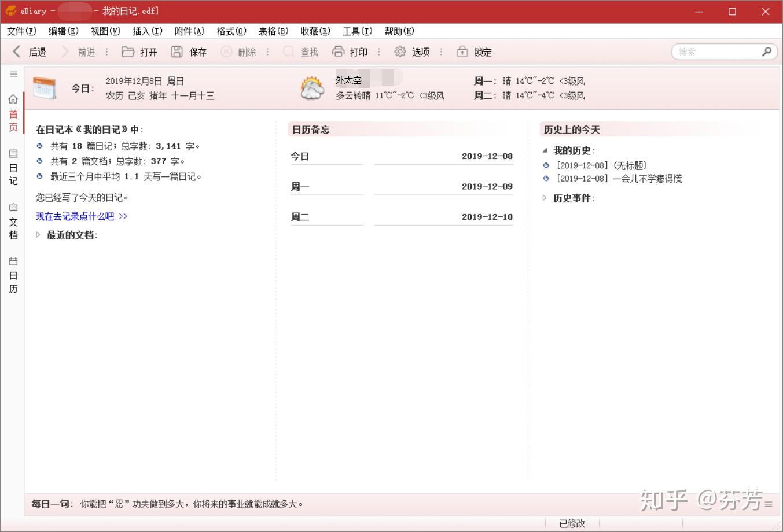Open 选项 settings from the toolbar
783x532 pixels.
click(412, 51)
